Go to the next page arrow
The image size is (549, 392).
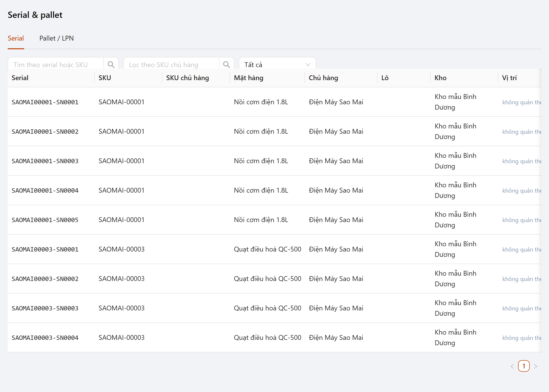pos(536,366)
